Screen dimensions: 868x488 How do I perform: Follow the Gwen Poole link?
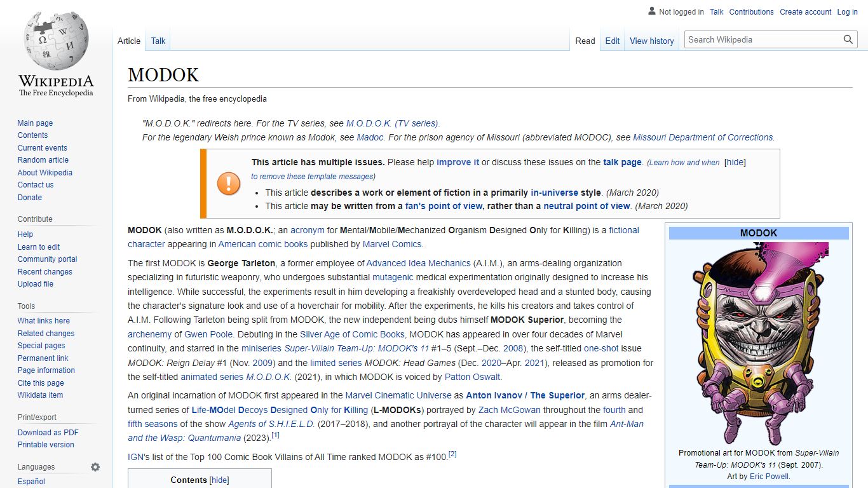(x=208, y=334)
